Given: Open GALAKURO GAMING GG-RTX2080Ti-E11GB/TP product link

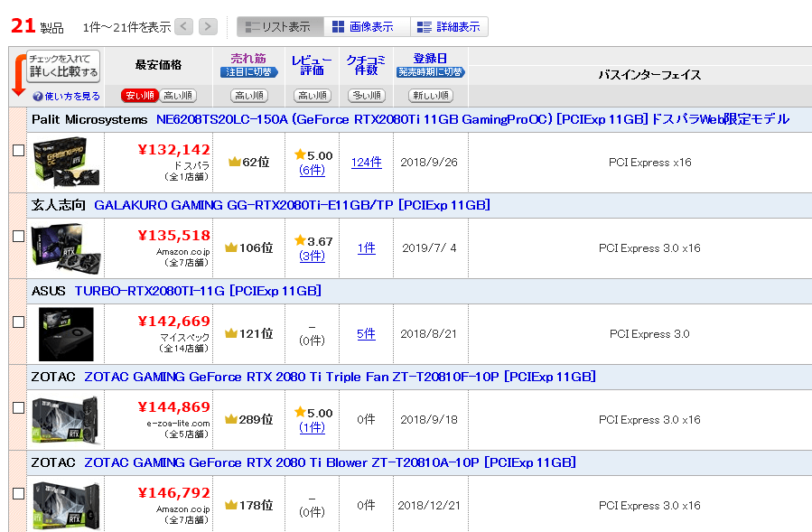Looking at the screenshot, I should 292,205.
